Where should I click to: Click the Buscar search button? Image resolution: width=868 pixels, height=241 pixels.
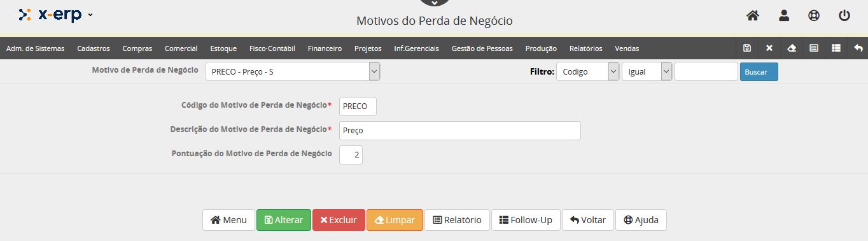point(759,72)
